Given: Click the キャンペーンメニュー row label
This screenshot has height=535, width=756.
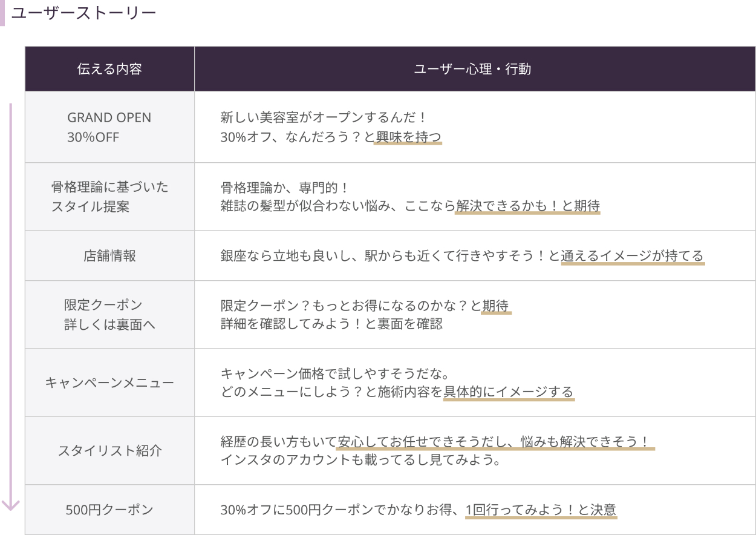Looking at the screenshot, I should click(109, 382).
